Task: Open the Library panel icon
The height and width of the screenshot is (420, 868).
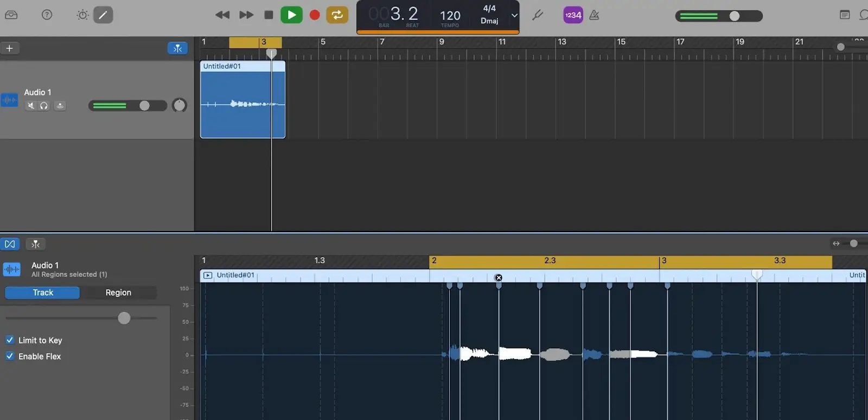Action: [11, 15]
